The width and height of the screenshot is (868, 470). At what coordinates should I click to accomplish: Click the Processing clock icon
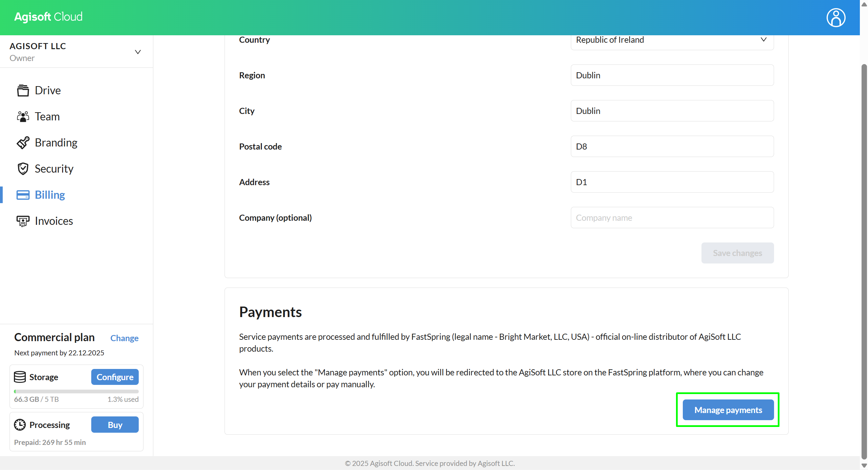[20, 425]
